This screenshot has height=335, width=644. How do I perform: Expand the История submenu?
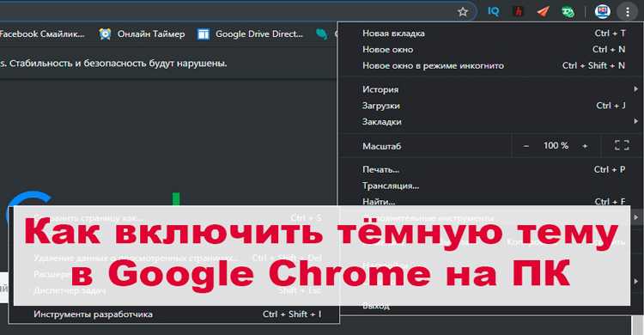point(491,89)
